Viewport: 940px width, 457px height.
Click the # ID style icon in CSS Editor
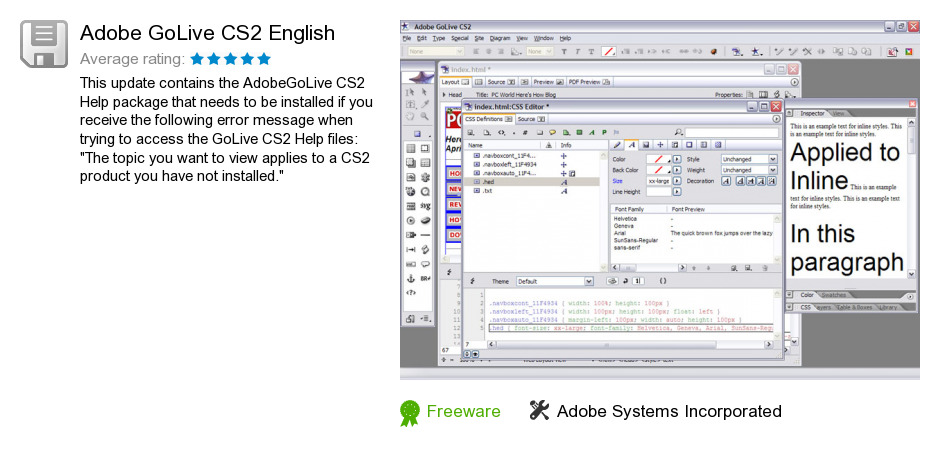click(x=525, y=132)
